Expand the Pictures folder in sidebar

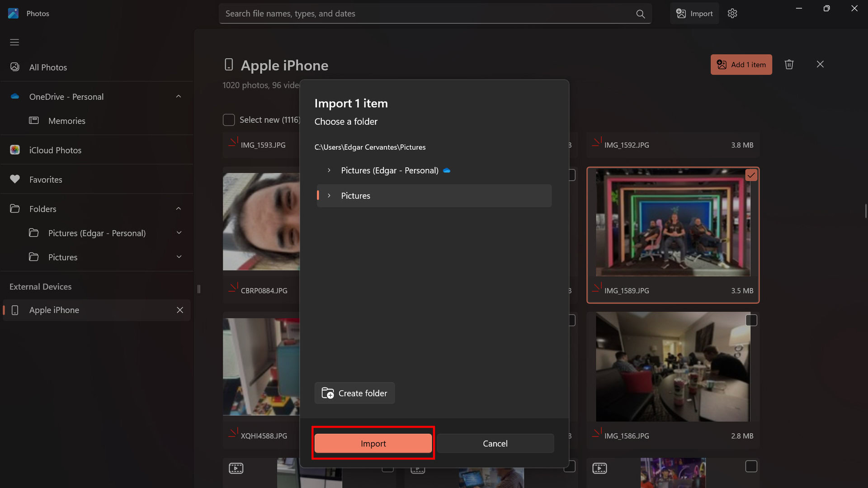(x=179, y=257)
